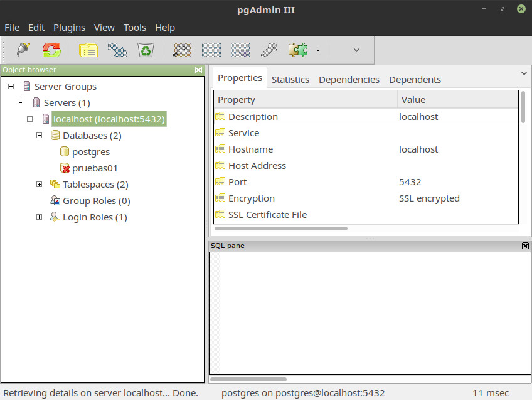
Task: Open the Plugins menu
Action: 69,28
